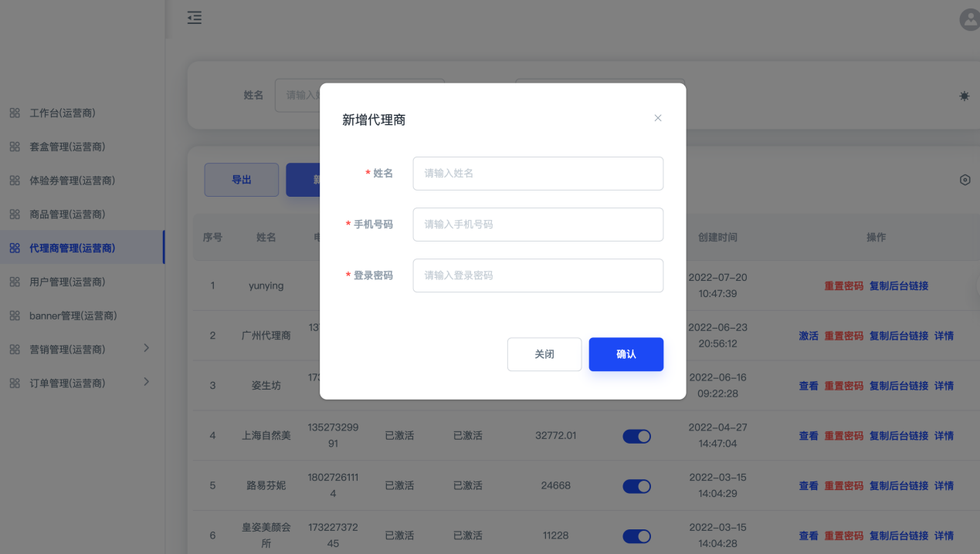Toggle the status switch for 路易芬妮

pos(636,486)
